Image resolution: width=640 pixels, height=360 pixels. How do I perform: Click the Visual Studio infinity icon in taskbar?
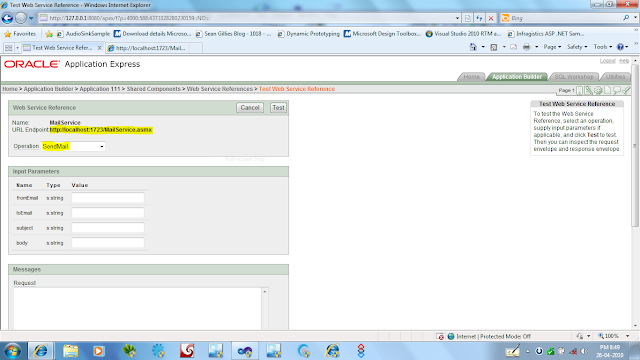[x=245, y=351]
